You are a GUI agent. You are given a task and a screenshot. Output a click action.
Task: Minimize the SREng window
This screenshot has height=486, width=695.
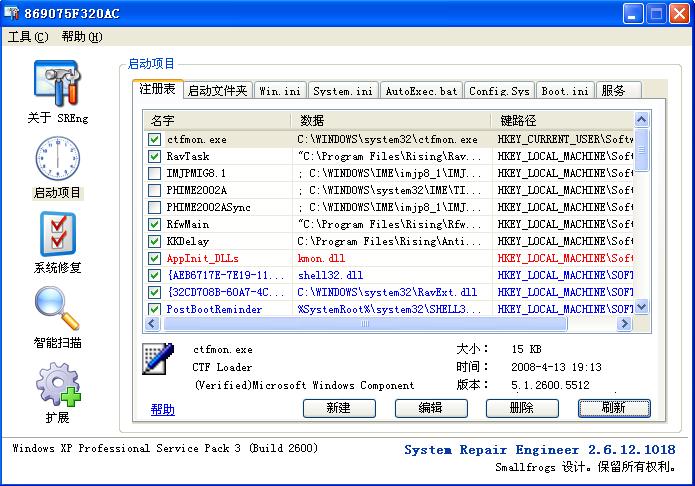coord(633,14)
